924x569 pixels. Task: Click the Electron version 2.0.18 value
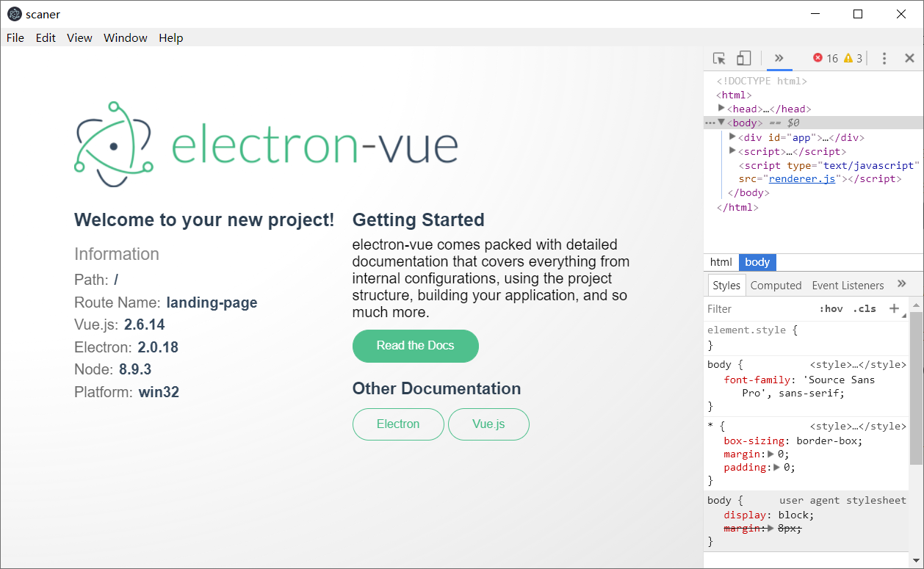pyautogui.click(x=158, y=347)
